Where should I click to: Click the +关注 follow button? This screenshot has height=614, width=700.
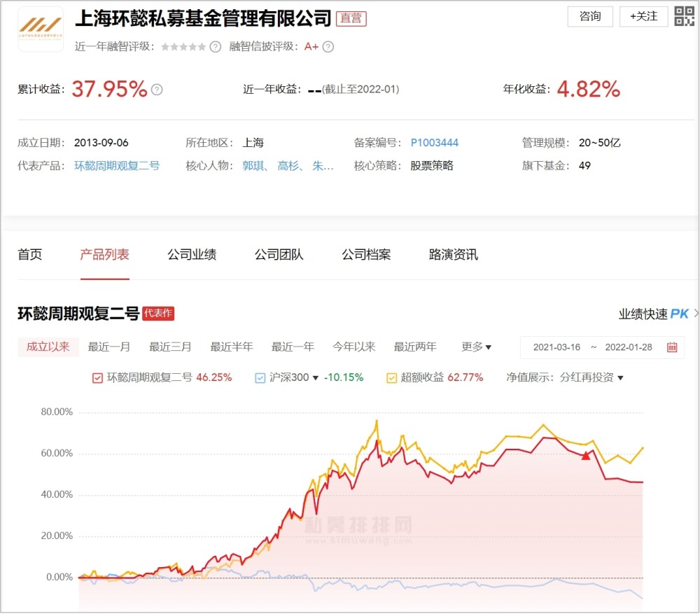644,17
